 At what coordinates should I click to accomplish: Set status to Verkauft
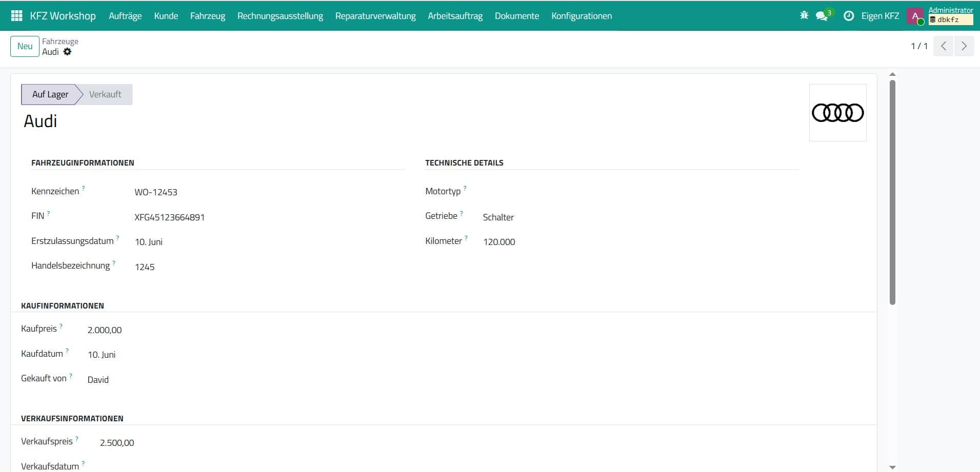105,94
